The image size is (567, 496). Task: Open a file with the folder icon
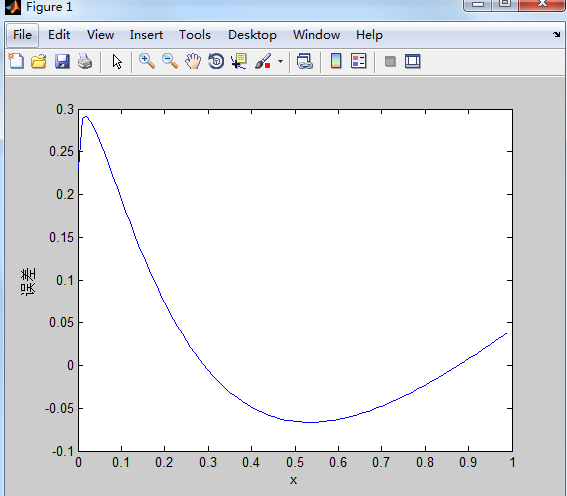(x=39, y=61)
